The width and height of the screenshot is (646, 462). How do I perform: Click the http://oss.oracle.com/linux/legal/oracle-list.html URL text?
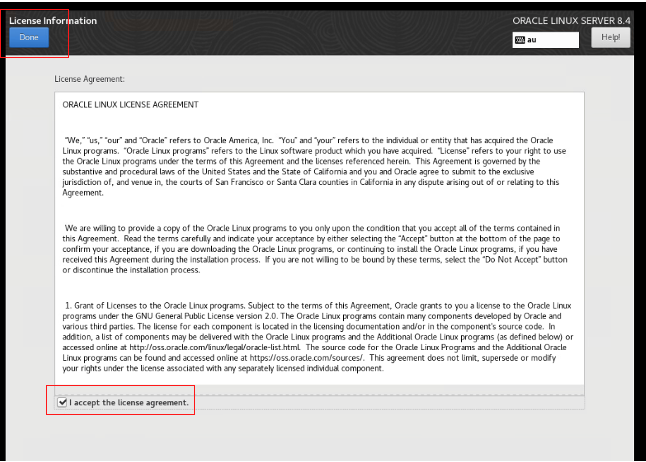[215, 347]
